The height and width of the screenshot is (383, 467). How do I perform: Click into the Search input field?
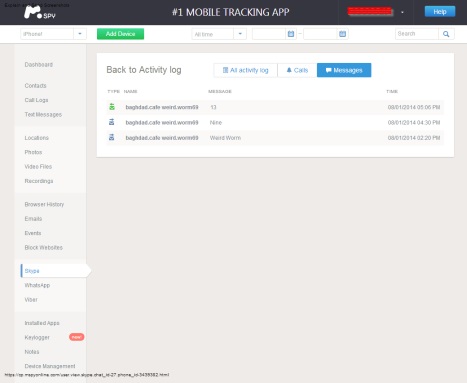coord(417,34)
